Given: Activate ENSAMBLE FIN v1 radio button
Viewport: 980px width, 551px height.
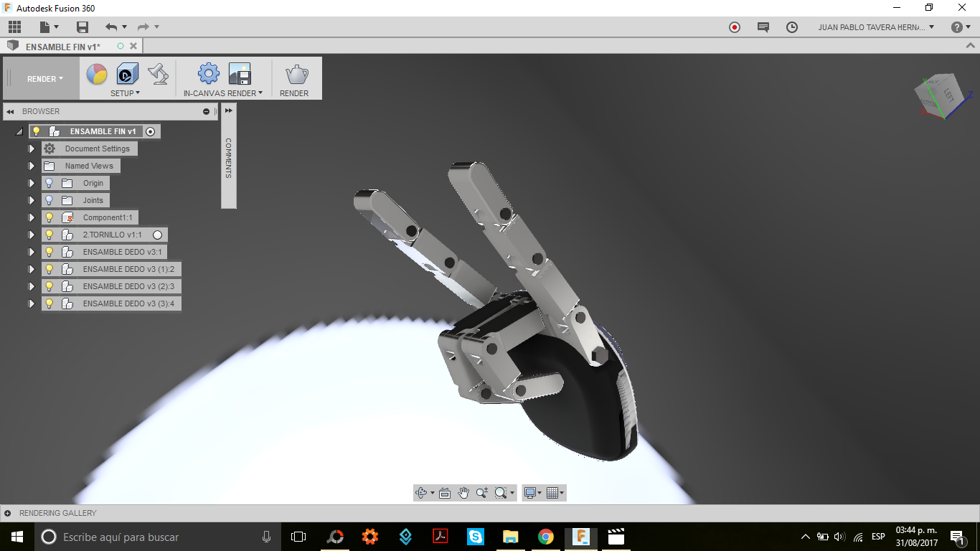Looking at the screenshot, I should pyautogui.click(x=150, y=132).
